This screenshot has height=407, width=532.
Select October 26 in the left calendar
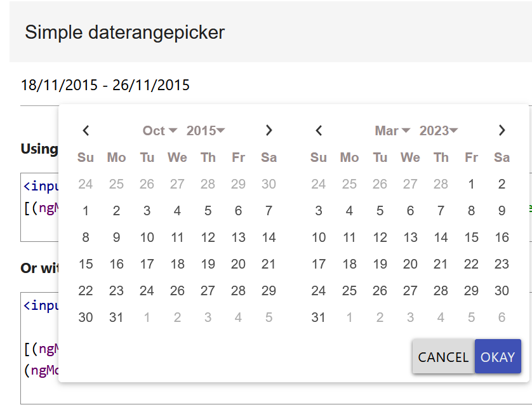click(x=177, y=290)
